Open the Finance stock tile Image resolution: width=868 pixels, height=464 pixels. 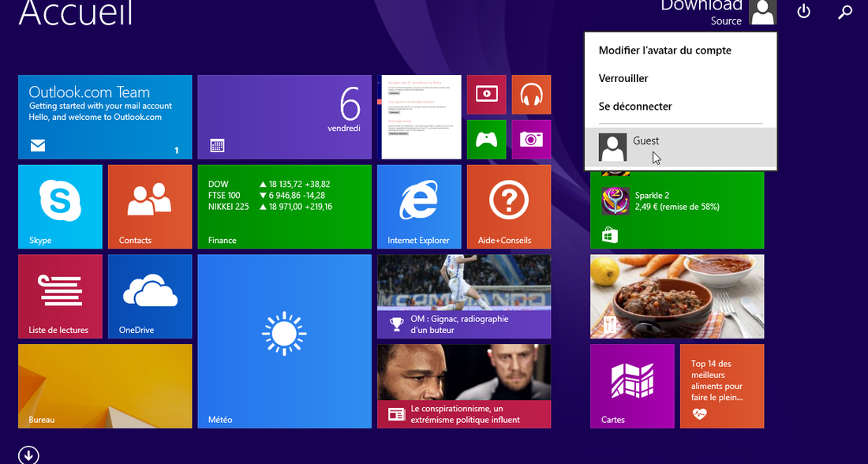coord(285,207)
